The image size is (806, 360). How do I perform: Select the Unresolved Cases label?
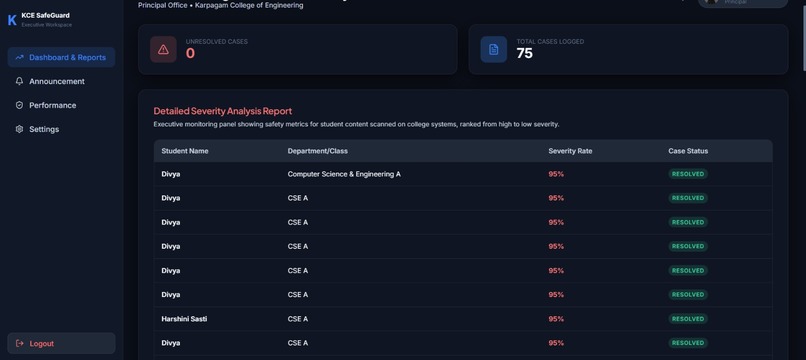click(x=216, y=42)
